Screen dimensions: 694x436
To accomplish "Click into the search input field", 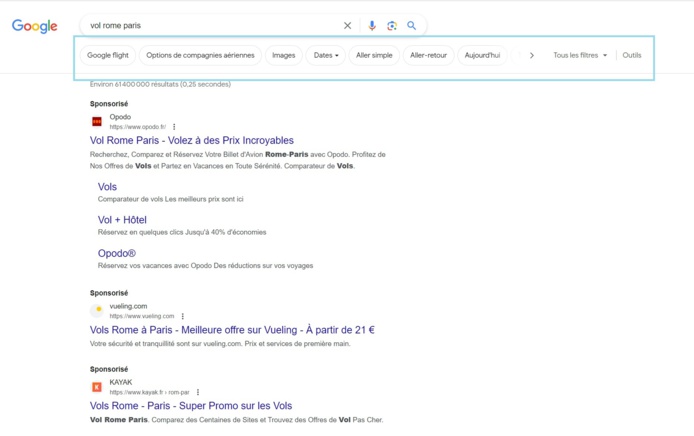I will pos(210,26).
